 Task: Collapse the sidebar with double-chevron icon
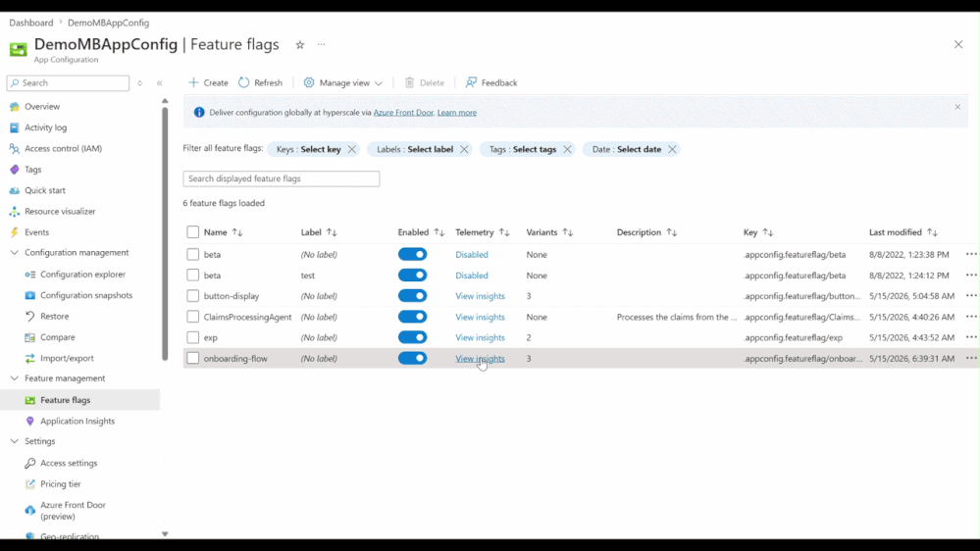159,83
